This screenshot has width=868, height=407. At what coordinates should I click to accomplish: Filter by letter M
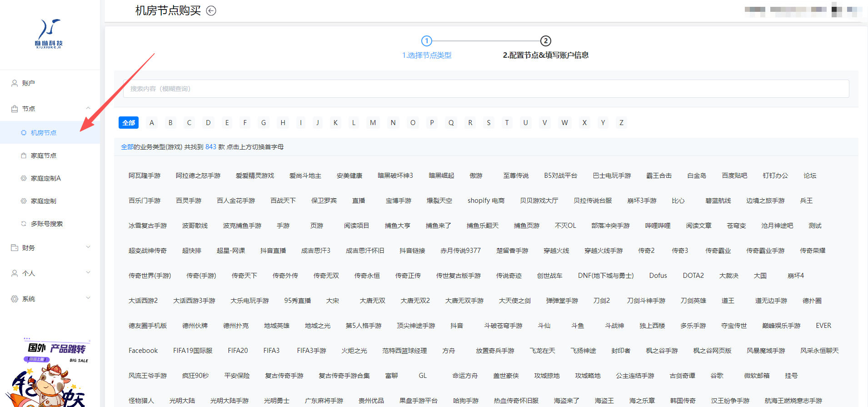pyautogui.click(x=373, y=123)
